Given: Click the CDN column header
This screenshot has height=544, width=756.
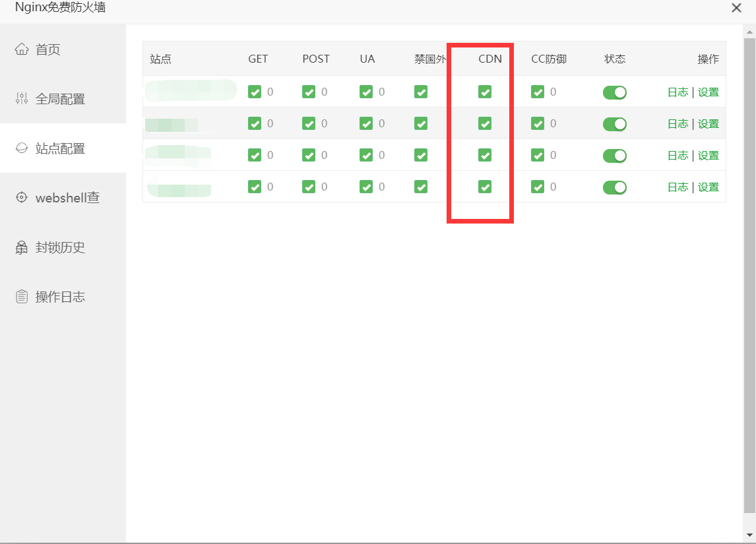Looking at the screenshot, I should (490, 59).
